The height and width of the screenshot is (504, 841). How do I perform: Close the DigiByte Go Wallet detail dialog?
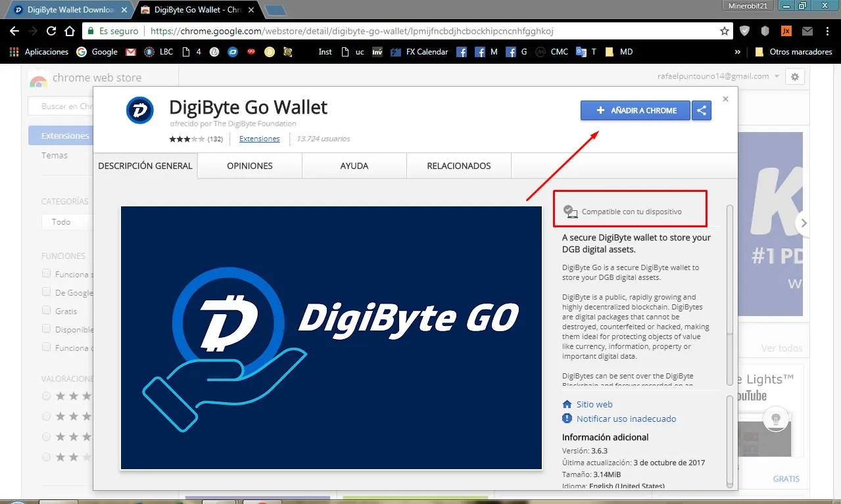coord(725,99)
